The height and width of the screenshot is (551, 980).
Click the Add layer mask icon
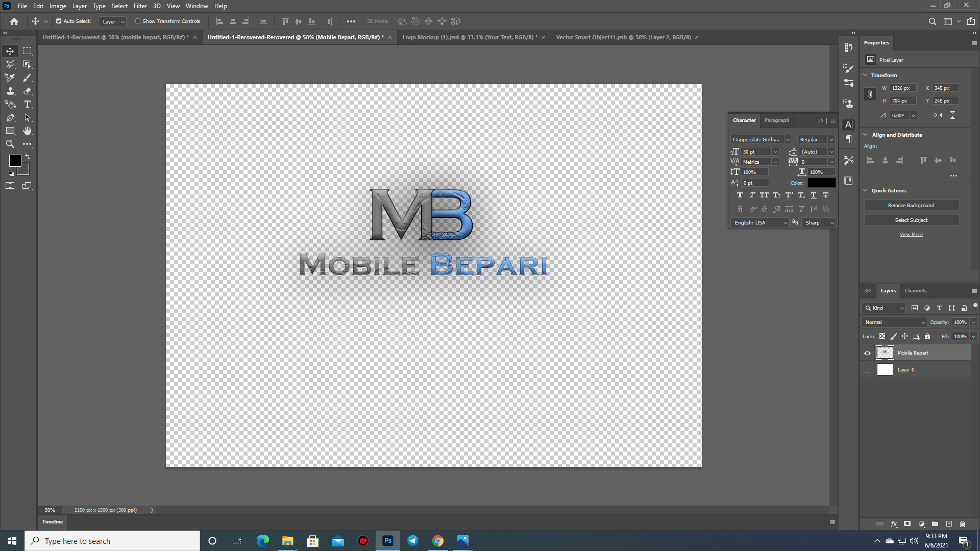907,523
